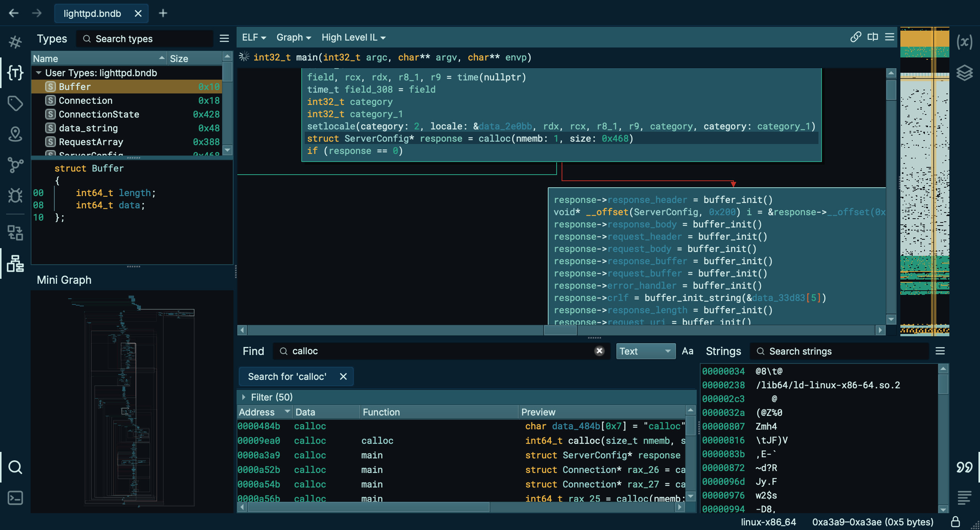Click the Size column header
Screen dimensions: 980x530
(x=195, y=59)
